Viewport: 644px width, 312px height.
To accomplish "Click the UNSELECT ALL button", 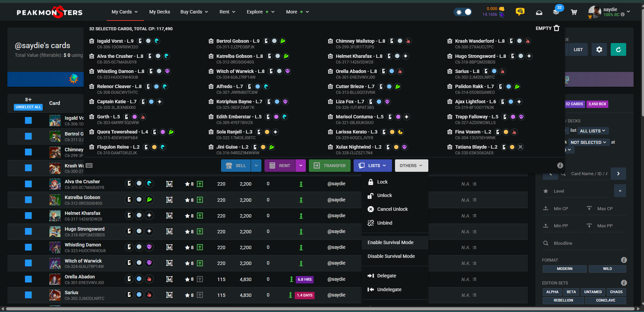I will click(28, 107).
